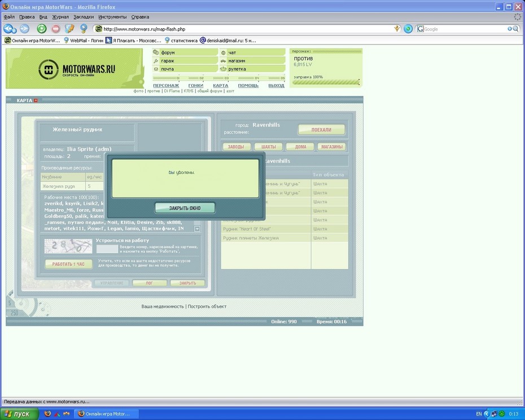Click the search engine Google icon dropdown
The image size is (525, 420).
(x=420, y=29)
